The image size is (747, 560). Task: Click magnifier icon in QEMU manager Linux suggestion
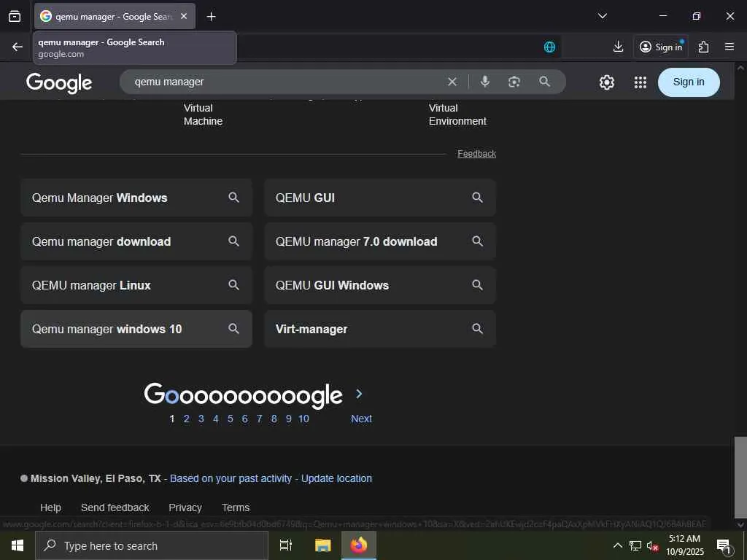(233, 285)
